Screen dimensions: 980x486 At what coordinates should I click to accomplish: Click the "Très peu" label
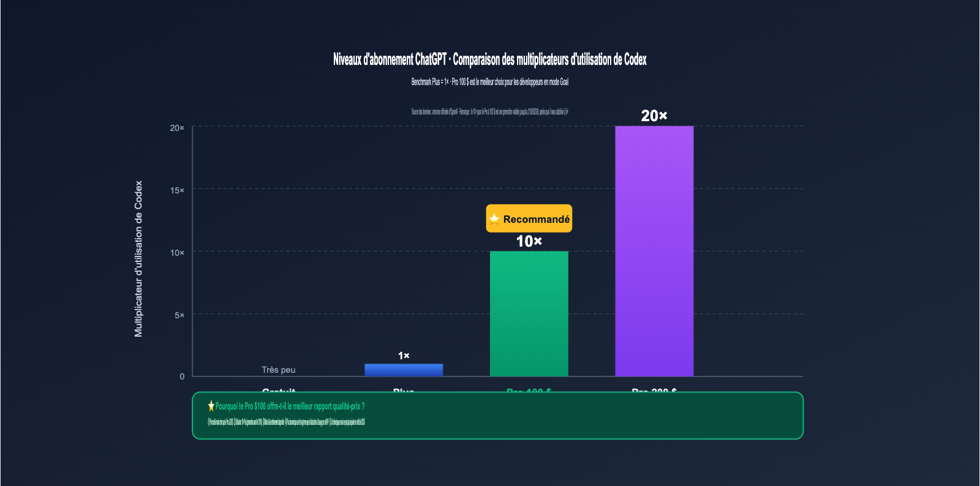pyautogui.click(x=279, y=370)
